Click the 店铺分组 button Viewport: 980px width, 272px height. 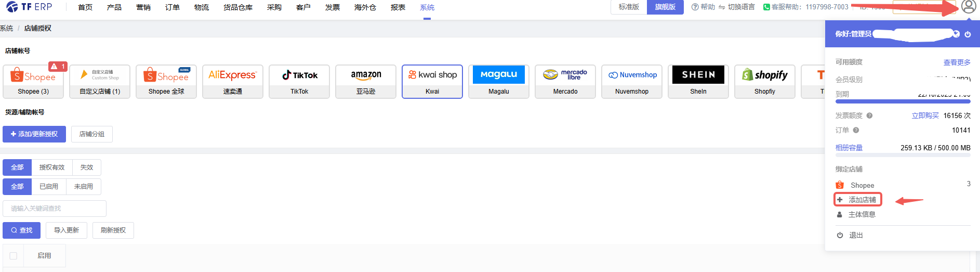coord(92,134)
